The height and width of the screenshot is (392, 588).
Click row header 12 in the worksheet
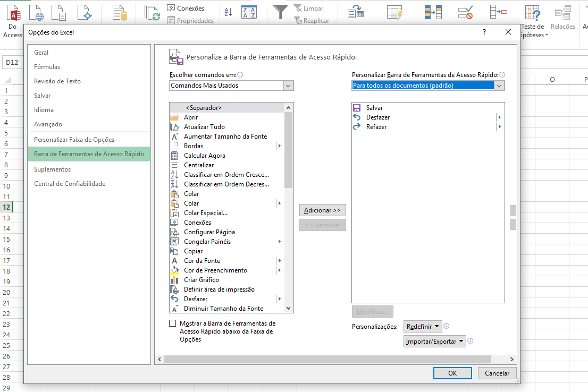point(6,207)
